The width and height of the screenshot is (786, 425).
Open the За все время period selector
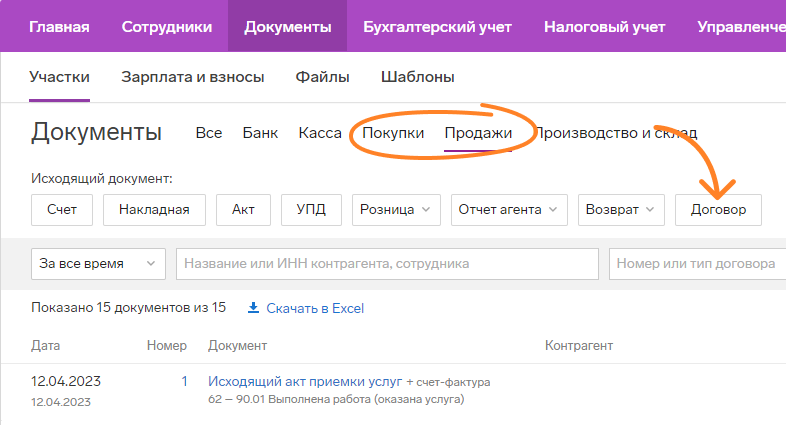tap(98, 264)
